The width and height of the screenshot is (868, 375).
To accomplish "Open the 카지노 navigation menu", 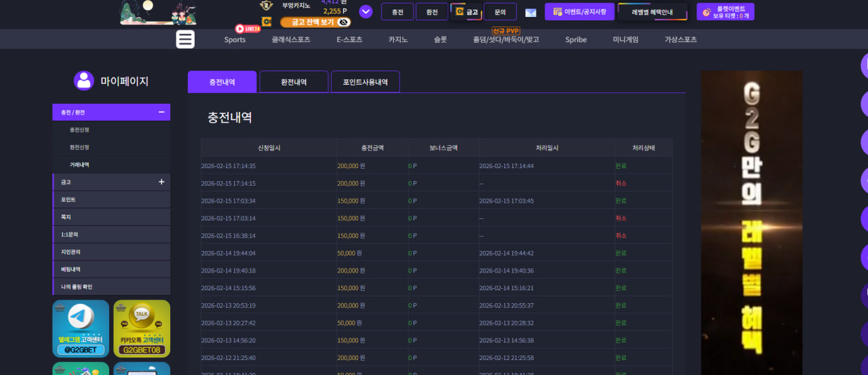I will click(398, 39).
